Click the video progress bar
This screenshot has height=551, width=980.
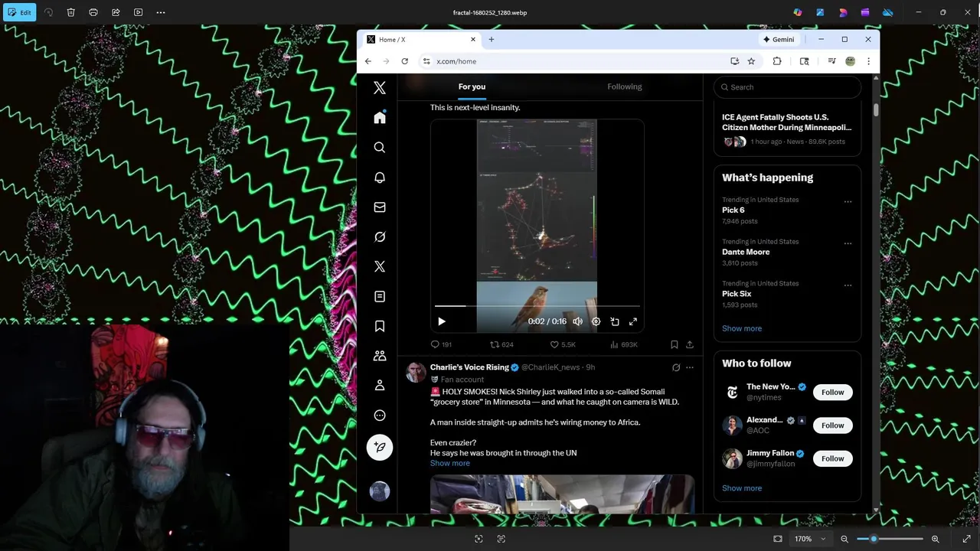pyautogui.click(x=537, y=306)
